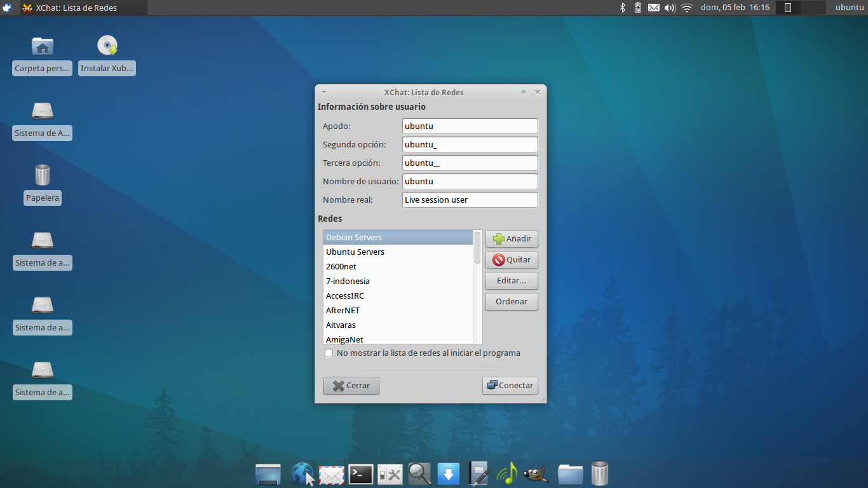
Task: Launch the web browser dock icon
Action: point(302,473)
